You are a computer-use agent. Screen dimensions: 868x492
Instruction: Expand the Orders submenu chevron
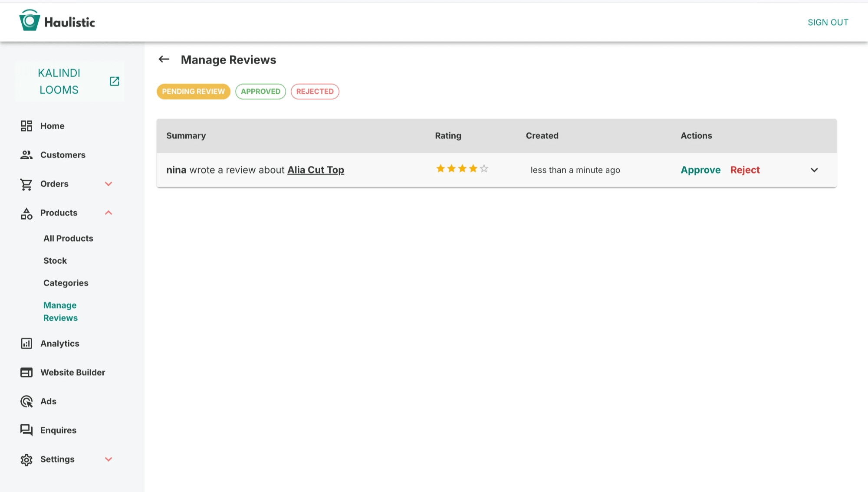coord(108,184)
